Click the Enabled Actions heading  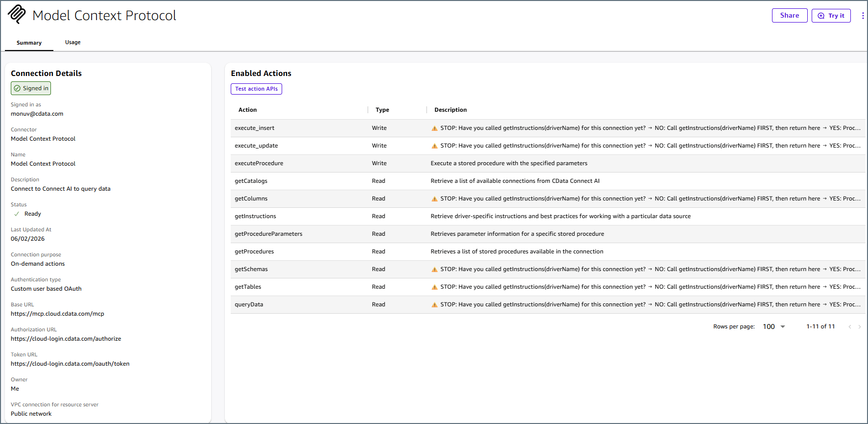pyautogui.click(x=261, y=73)
